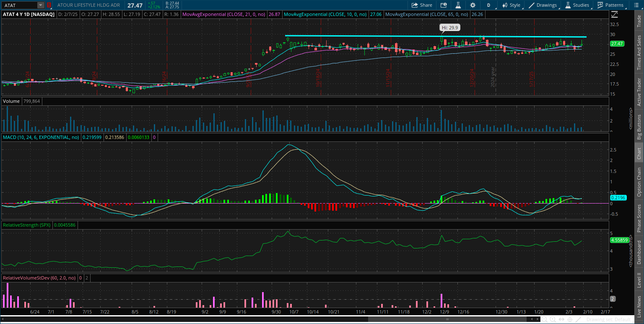Open the flask (thinkScript lab) icon next to the gear
The image size is (644, 324).
point(458,5)
